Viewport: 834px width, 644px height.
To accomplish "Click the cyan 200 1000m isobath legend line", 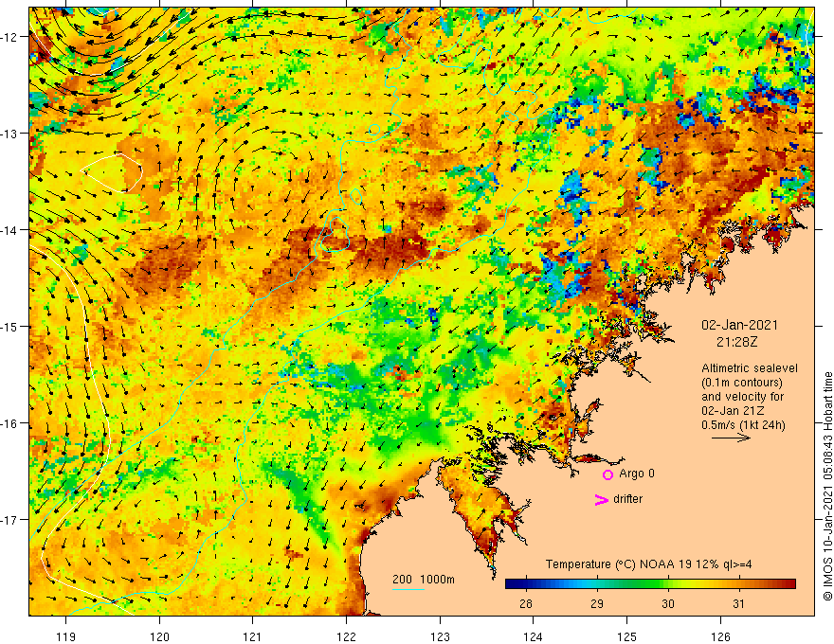I will pyautogui.click(x=408, y=589).
